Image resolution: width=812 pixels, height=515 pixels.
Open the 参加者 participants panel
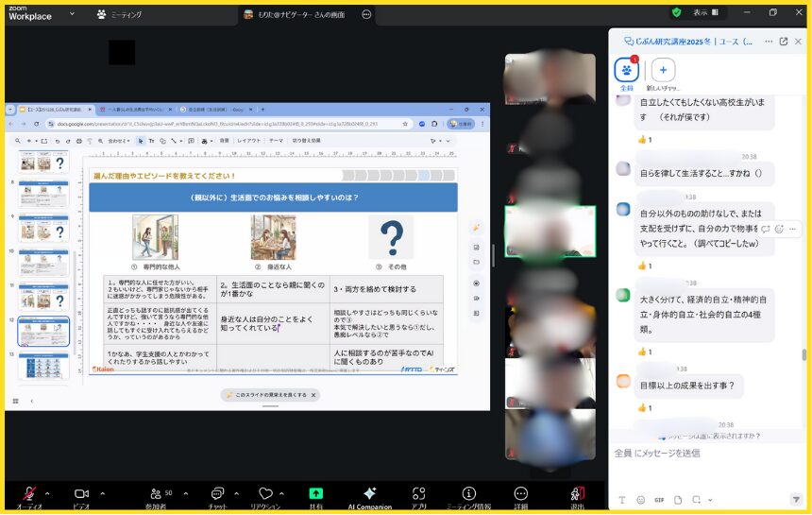pyautogui.click(x=157, y=496)
